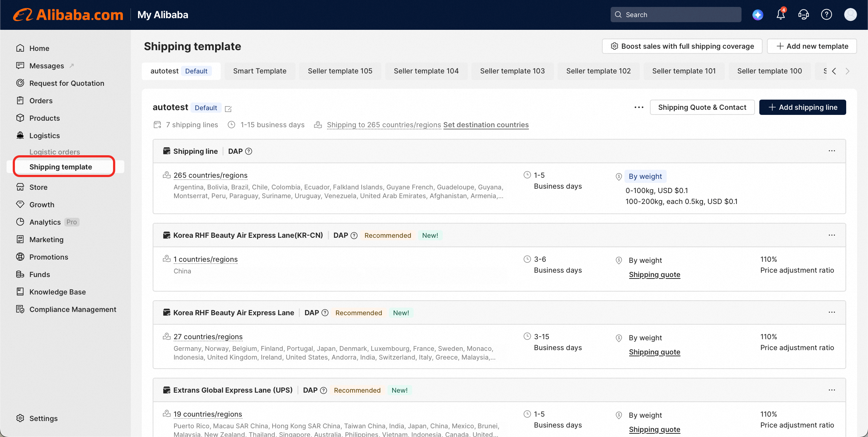The width and height of the screenshot is (868, 437).
Task: Switch to Seller template 103 tab
Action: [513, 71]
